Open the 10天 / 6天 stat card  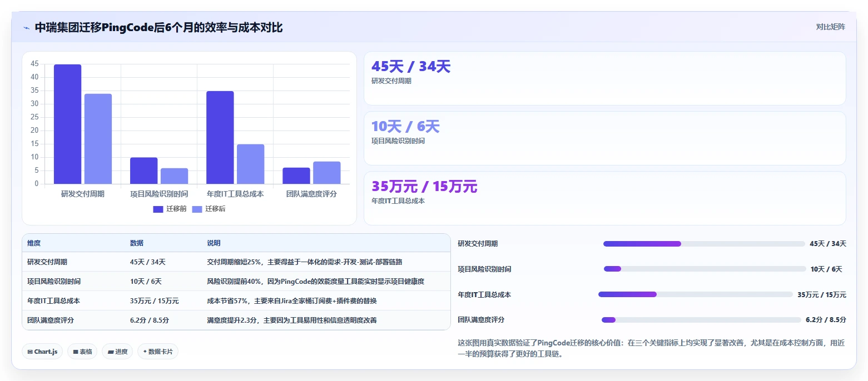coord(604,138)
